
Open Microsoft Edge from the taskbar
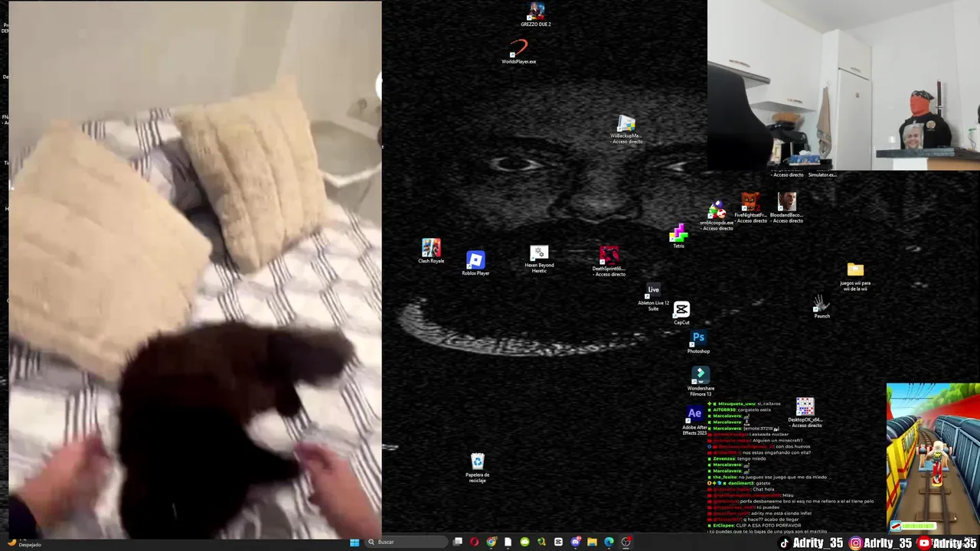[609, 542]
